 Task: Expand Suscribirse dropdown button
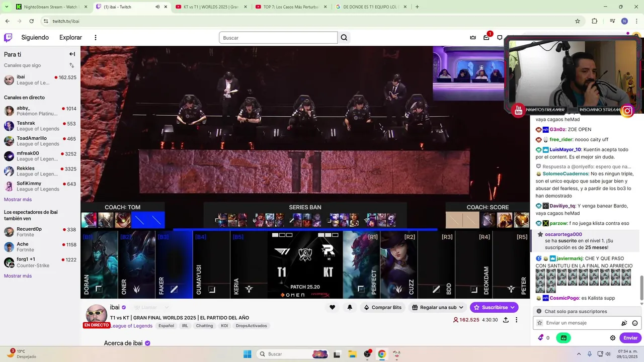[513, 307]
